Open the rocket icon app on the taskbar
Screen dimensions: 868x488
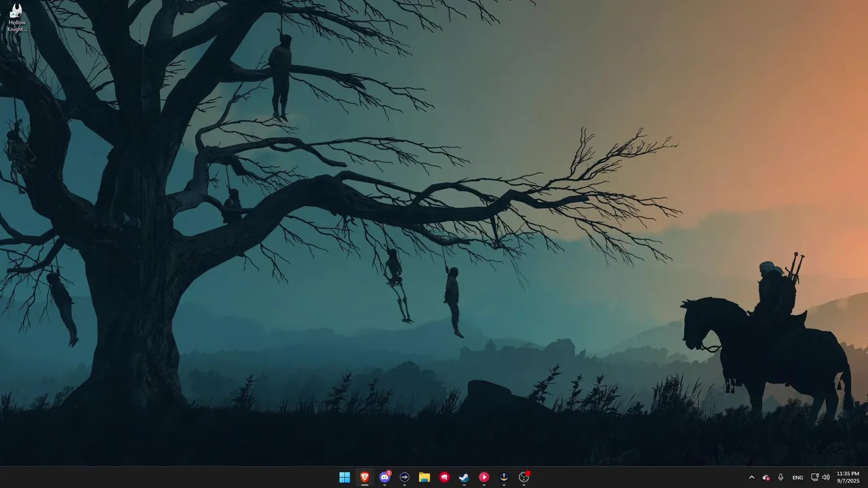pyautogui.click(x=504, y=477)
